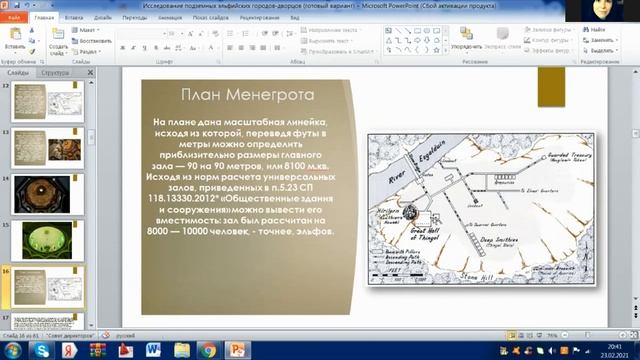
Task: Toggle justify text alignment
Action: coord(263,48)
